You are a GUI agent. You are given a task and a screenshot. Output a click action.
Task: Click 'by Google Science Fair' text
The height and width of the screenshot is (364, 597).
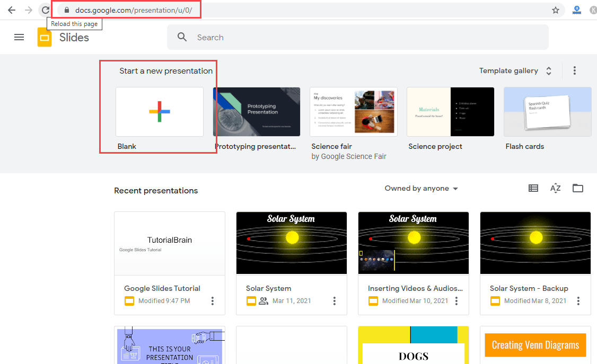click(349, 156)
